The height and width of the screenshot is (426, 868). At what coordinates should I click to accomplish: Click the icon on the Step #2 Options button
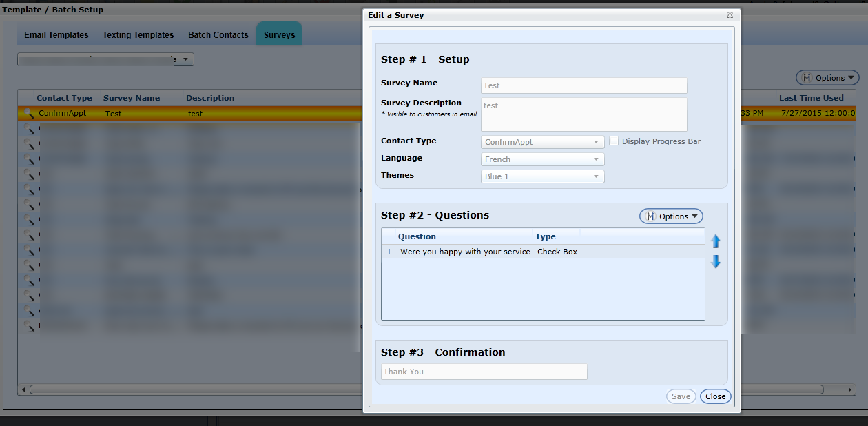tap(650, 216)
